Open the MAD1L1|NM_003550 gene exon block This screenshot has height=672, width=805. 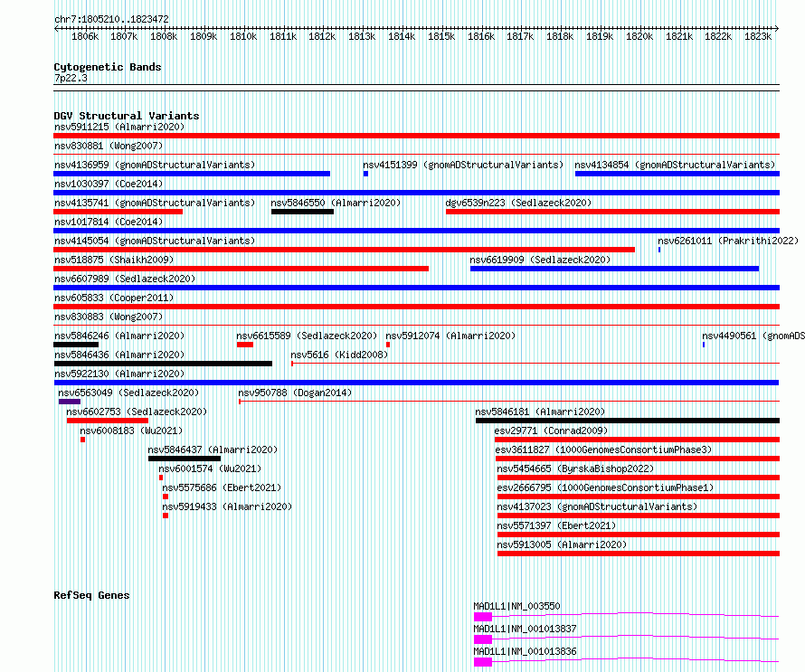pyautogui.click(x=483, y=617)
